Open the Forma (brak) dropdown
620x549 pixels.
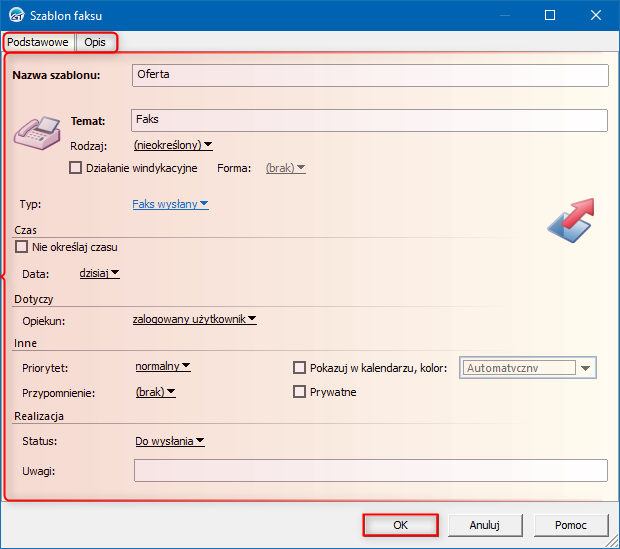(x=285, y=168)
